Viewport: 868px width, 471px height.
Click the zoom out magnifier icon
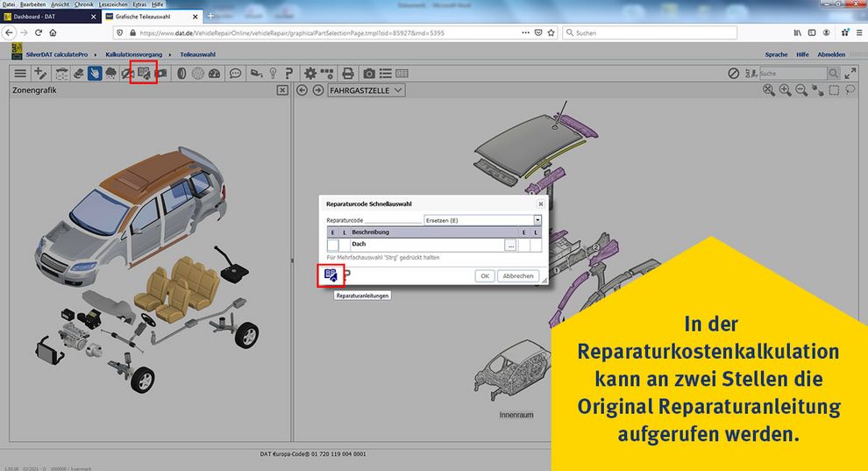point(801,90)
